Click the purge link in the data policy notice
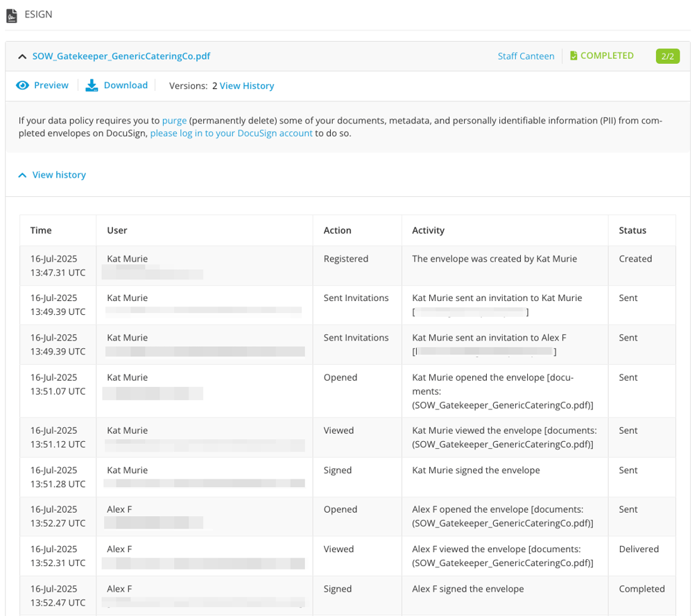Screen dimensions: 697x616 pos(175,120)
